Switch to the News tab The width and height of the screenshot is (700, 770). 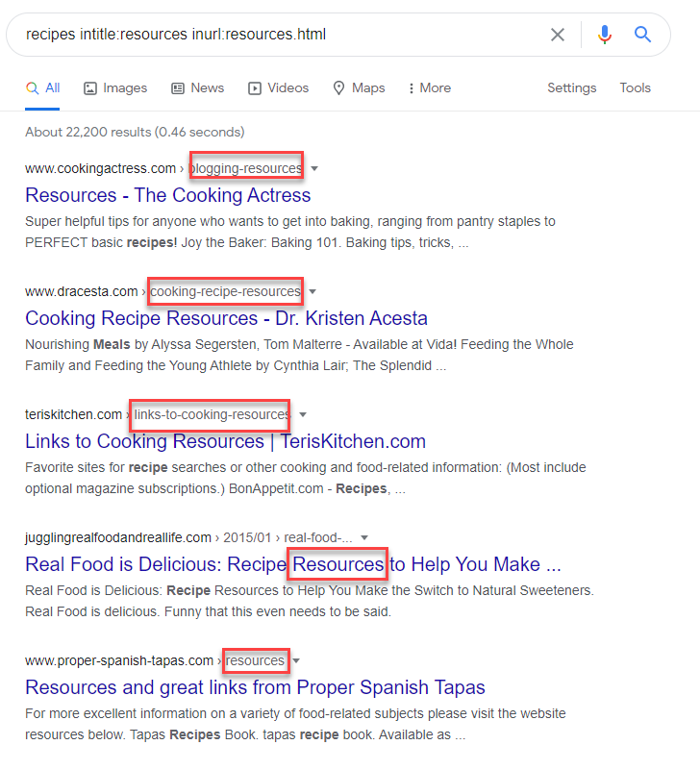pyautogui.click(x=197, y=88)
